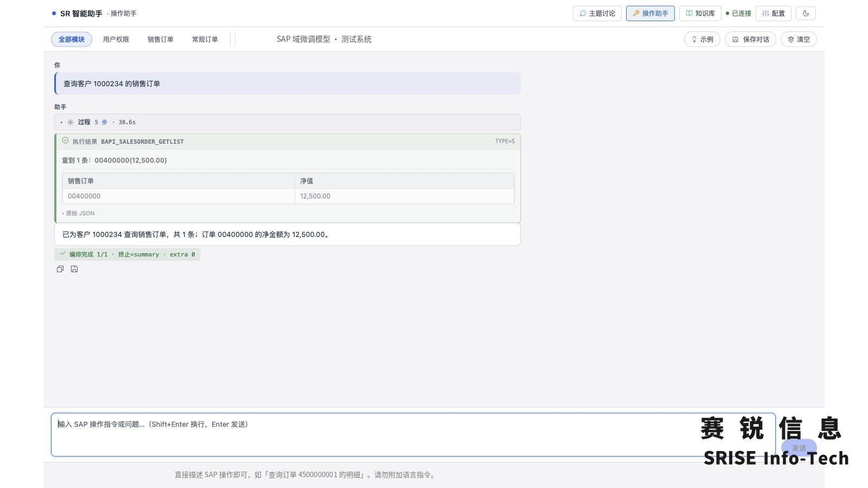
Task: Click the BAPI_SALESORDER_GETLIST result title
Action: tap(142, 142)
